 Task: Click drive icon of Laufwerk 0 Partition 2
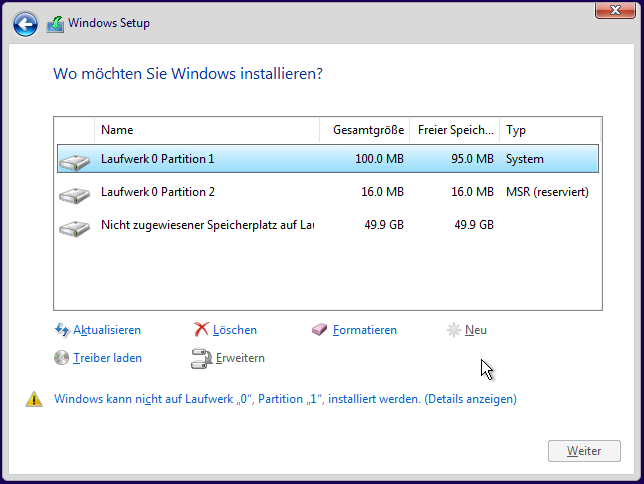coord(74,196)
